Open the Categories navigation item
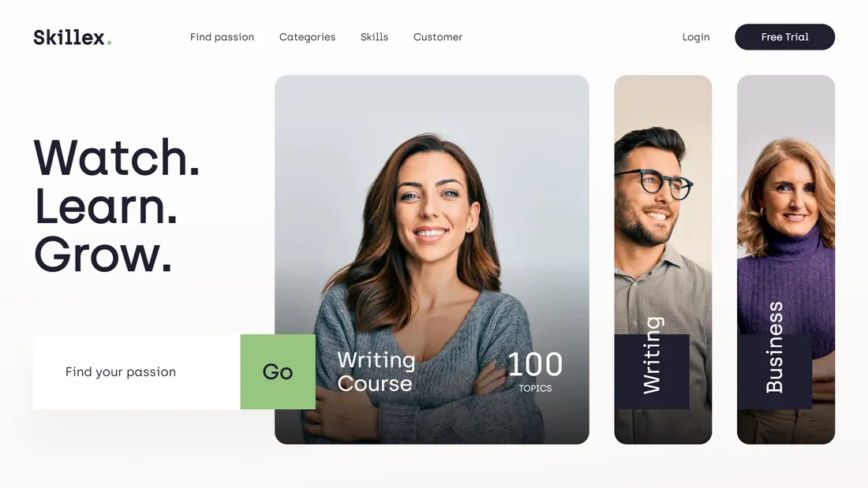 (307, 37)
